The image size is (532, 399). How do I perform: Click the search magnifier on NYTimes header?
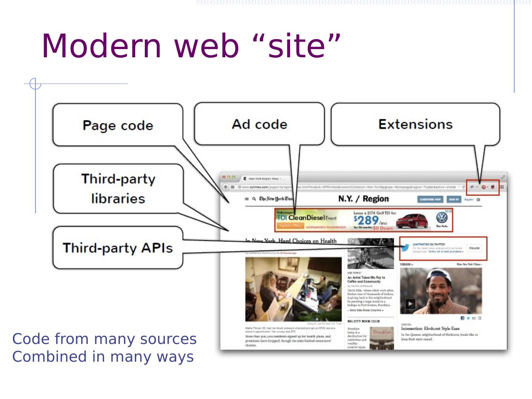coord(254,199)
